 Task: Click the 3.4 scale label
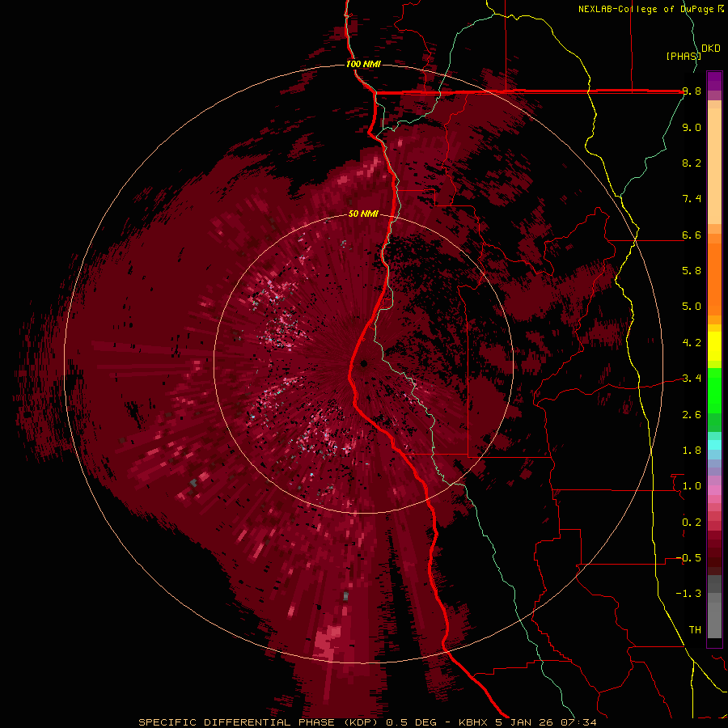[x=692, y=379]
